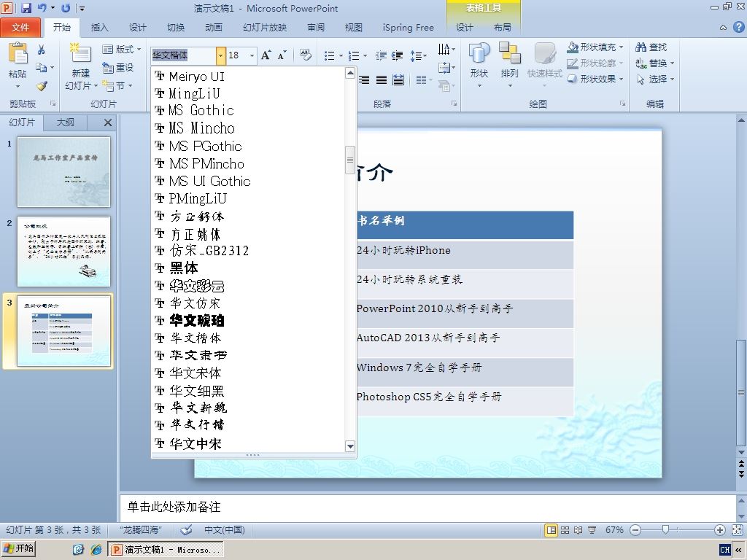Click zoom in plus button
The width and height of the screenshot is (747, 560).
coord(720,530)
